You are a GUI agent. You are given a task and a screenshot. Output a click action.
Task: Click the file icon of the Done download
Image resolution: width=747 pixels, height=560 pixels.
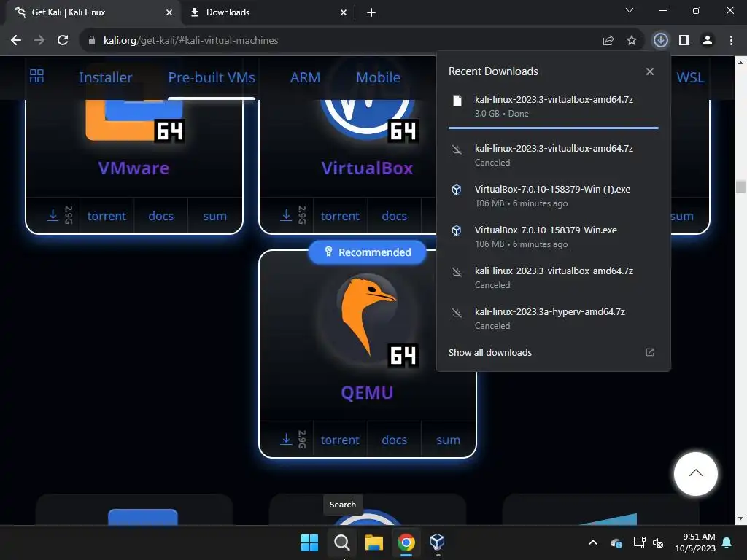pos(457,101)
